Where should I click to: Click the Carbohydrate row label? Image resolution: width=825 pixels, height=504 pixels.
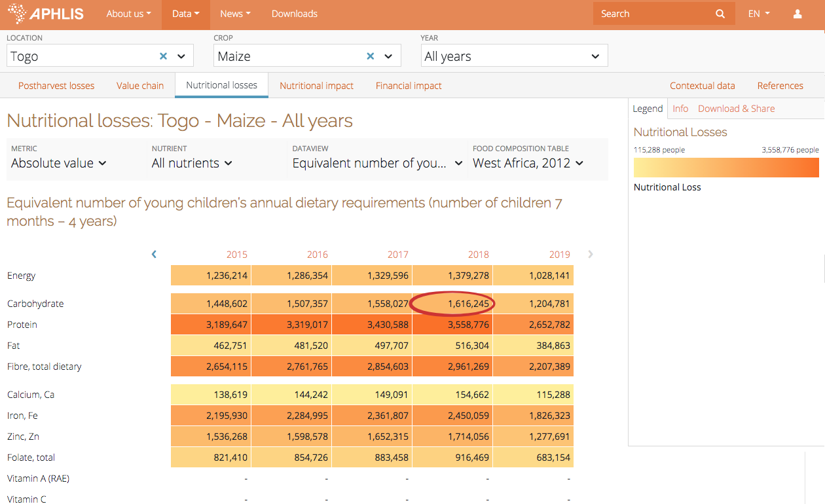click(35, 304)
